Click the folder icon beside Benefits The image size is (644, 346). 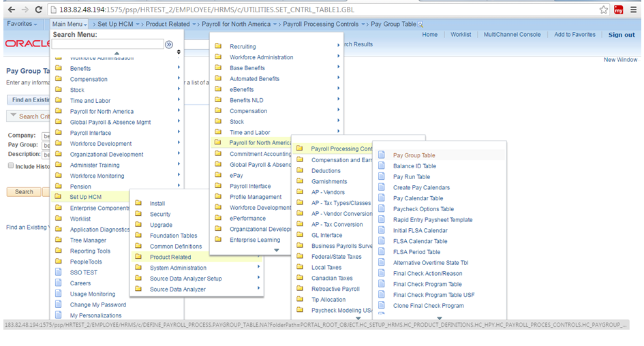coord(59,67)
